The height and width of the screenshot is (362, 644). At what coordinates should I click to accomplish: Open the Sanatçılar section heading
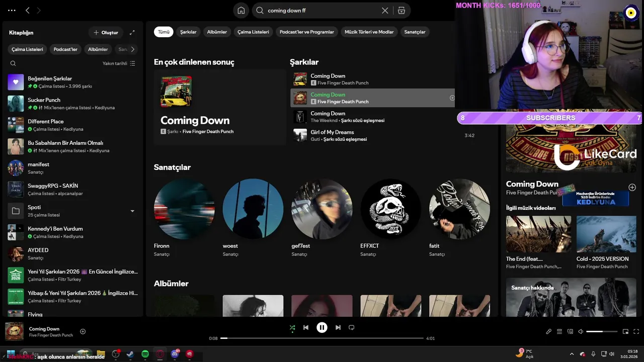(x=172, y=167)
